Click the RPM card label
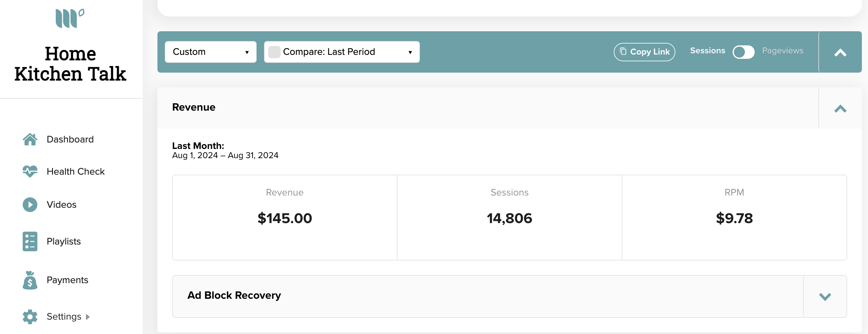Screen dimensions: 868x334 pyautogui.click(x=734, y=192)
